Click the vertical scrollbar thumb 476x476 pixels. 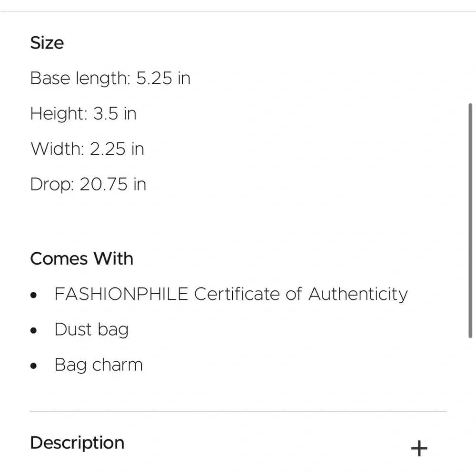tap(470, 219)
